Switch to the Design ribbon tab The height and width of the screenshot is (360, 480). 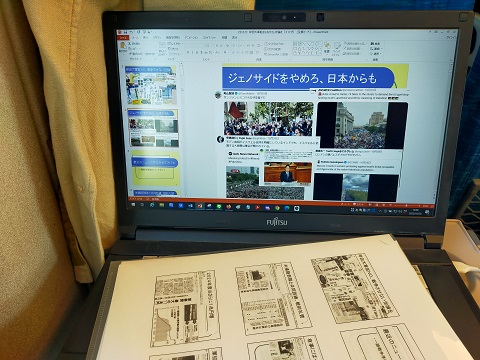tap(157, 37)
